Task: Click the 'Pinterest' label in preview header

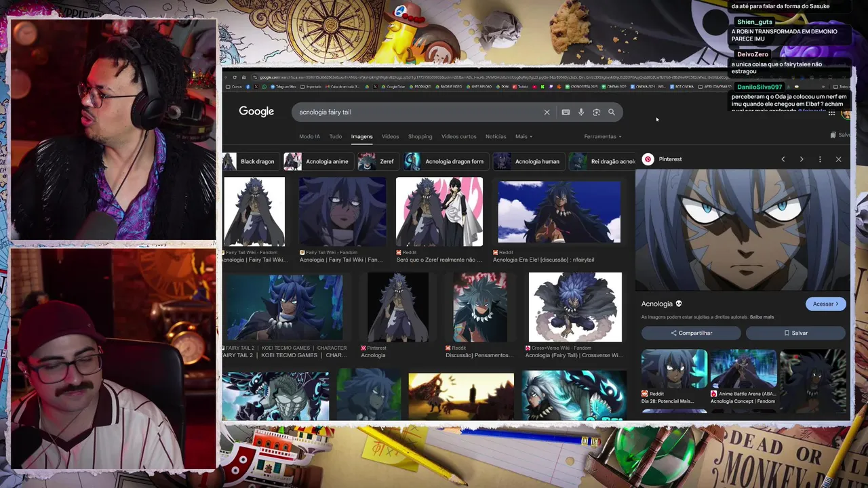Action: click(x=670, y=159)
